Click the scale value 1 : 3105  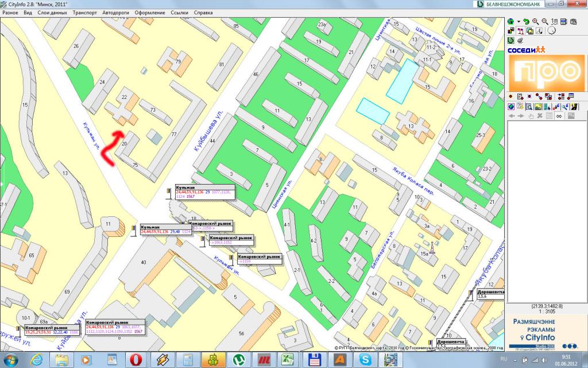click(547, 311)
